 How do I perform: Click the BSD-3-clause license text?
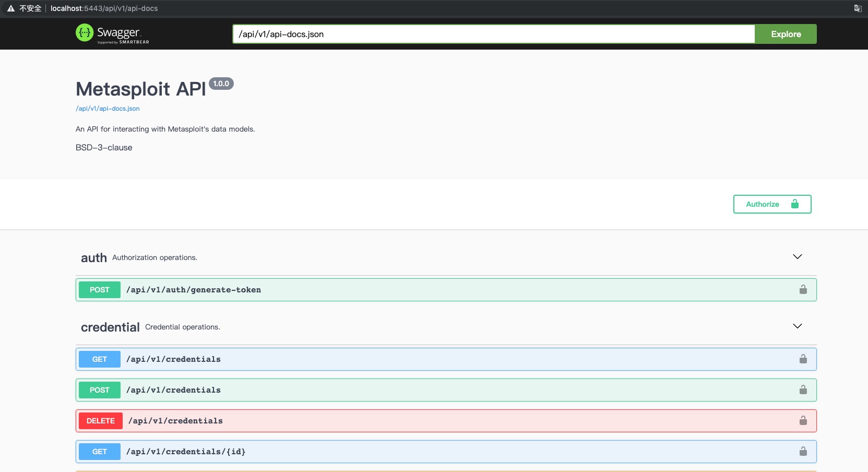tap(104, 148)
